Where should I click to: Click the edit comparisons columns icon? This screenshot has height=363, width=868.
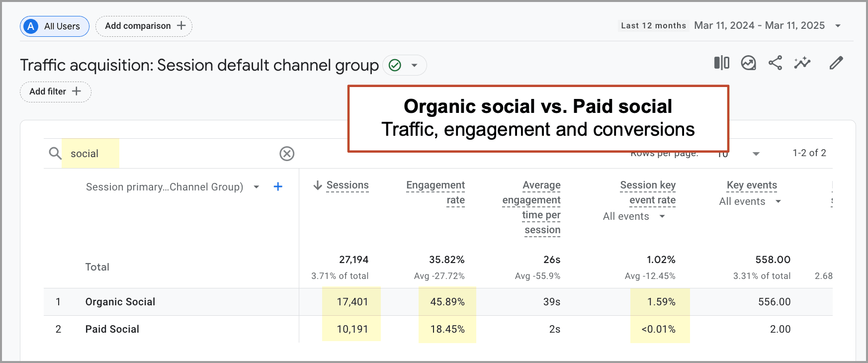click(x=721, y=63)
